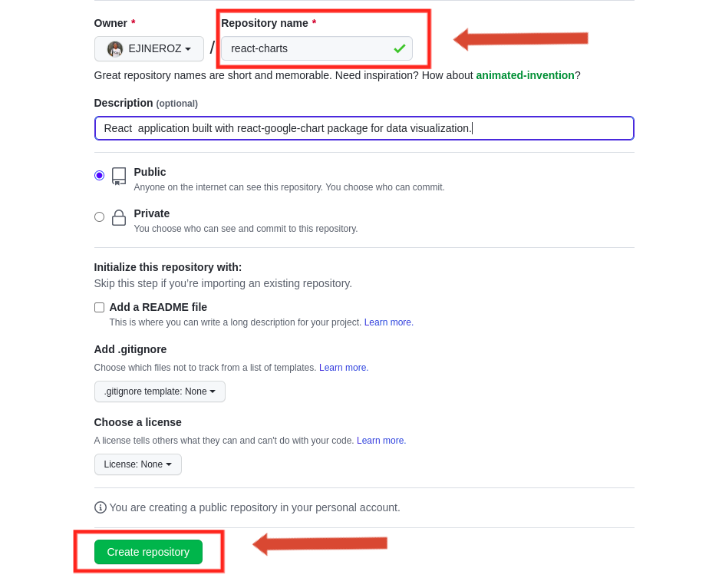Screen dimensions: 722x588
Task: Click the Private padlock icon
Action: [x=119, y=217]
